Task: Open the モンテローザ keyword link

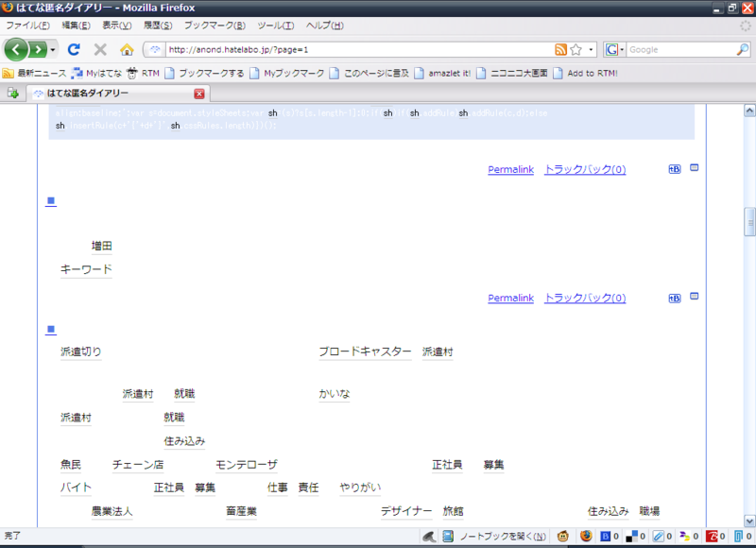Action: coord(247,465)
